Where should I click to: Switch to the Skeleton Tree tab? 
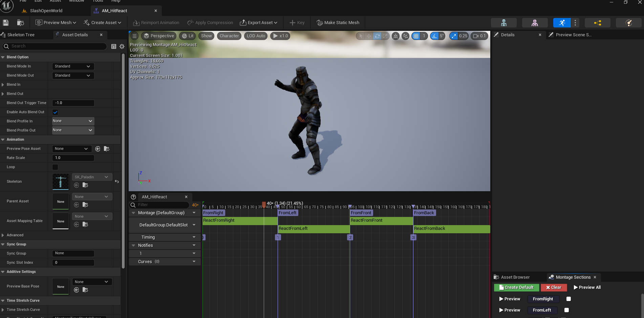(21, 35)
